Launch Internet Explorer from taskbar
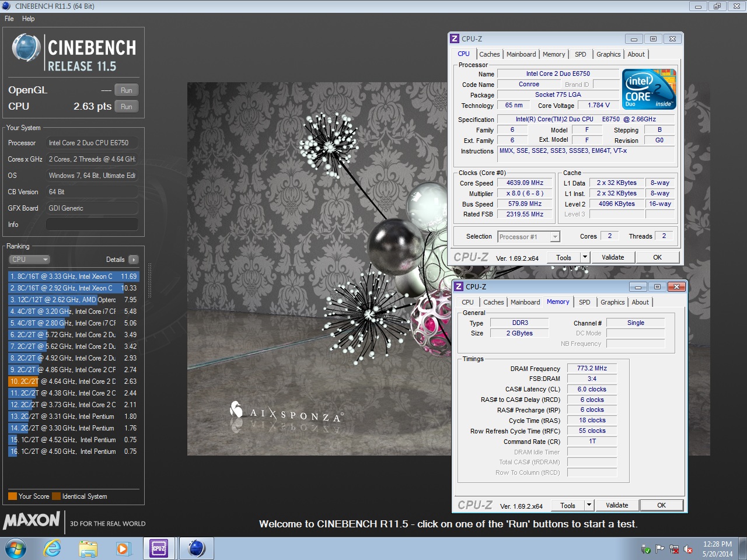747x560 pixels. 53,549
